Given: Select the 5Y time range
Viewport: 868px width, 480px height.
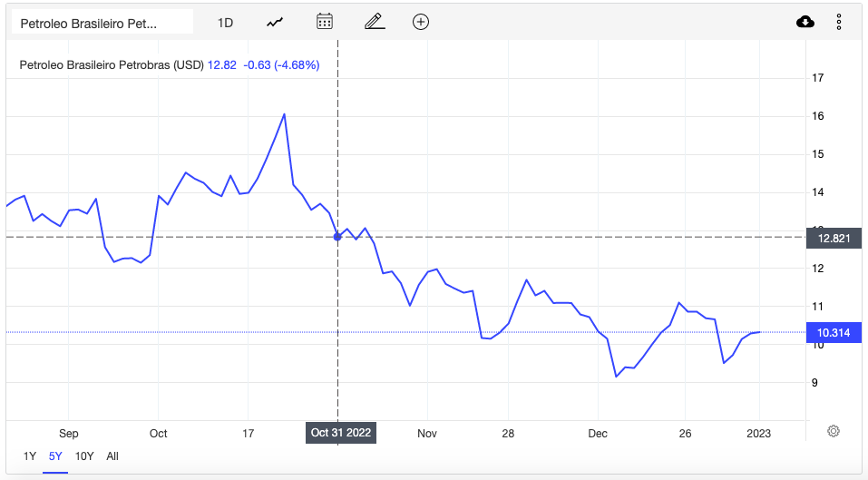Looking at the screenshot, I should pos(55,456).
